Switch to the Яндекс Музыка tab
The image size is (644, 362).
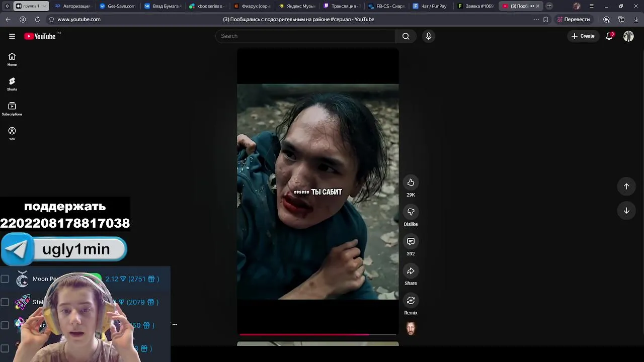click(x=297, y=6)
